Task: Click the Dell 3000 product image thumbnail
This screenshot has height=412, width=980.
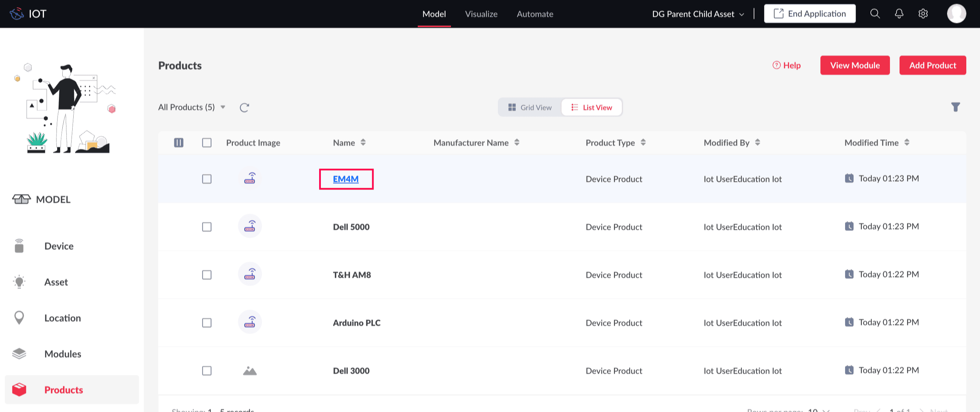Action: pyautogui.click(x=250, y=371)
